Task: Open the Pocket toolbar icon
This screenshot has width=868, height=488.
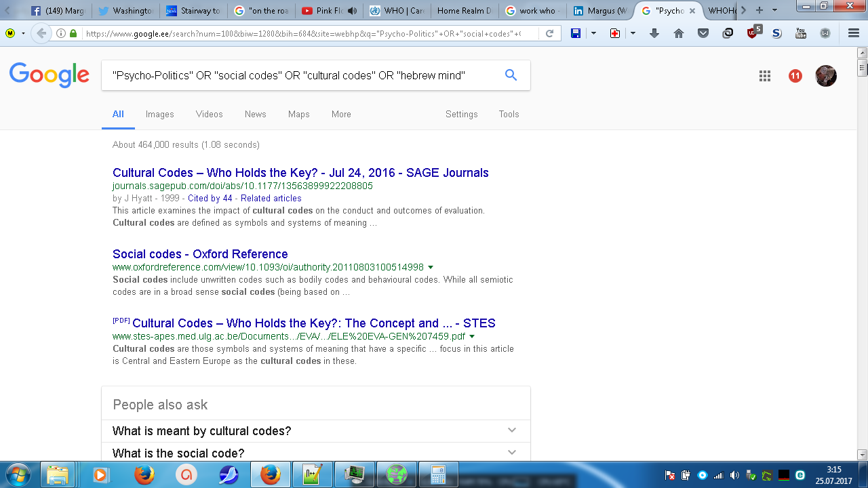Action: (x=703, y=33)
